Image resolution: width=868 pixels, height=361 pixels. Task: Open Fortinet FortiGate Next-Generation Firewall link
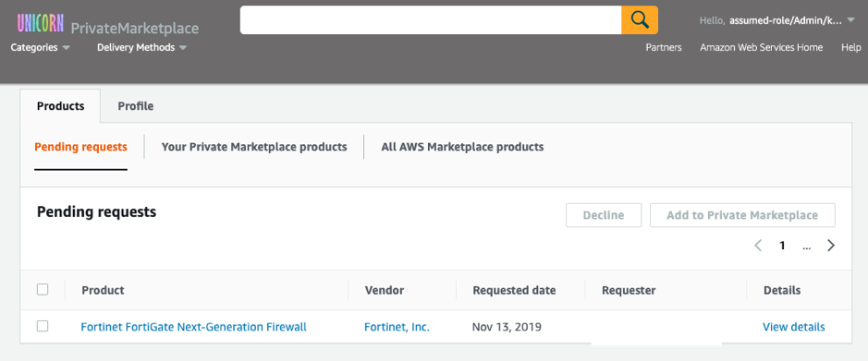(194, 327)
